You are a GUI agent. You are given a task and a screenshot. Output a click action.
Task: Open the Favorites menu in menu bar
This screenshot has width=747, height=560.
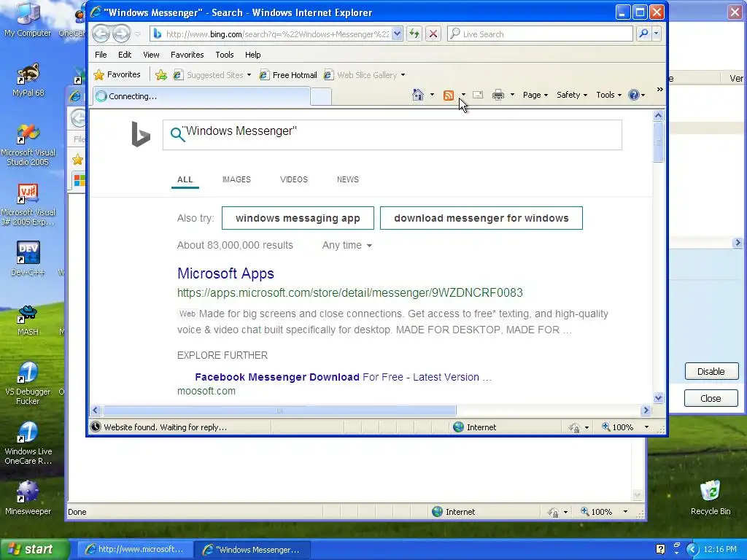(187, 55)
